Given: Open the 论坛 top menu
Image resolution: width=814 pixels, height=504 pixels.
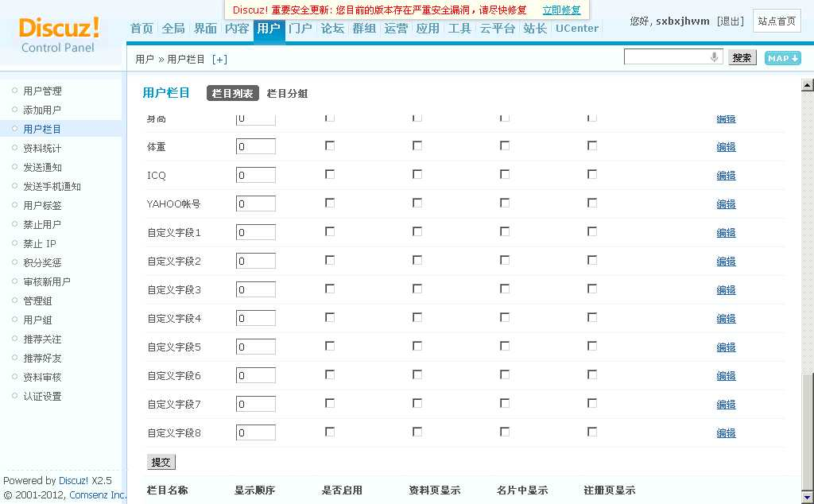Looking at the screenshot, I should tap(332, 29).
